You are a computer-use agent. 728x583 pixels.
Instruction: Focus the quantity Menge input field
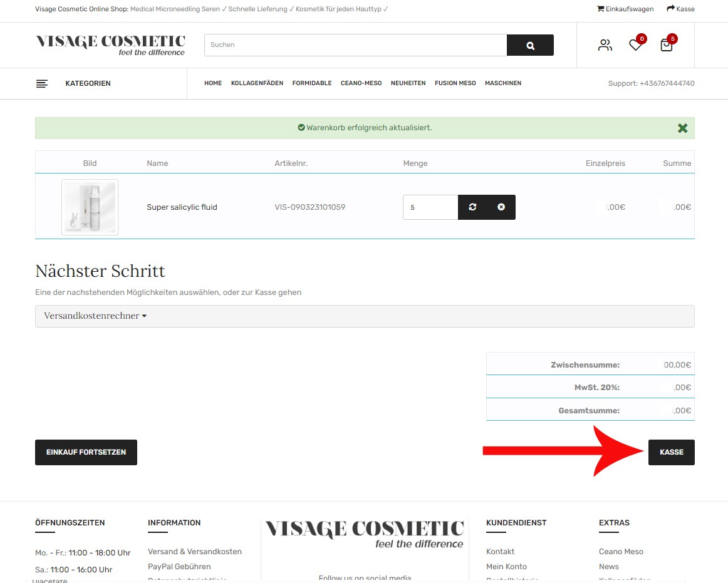point(430,207)
